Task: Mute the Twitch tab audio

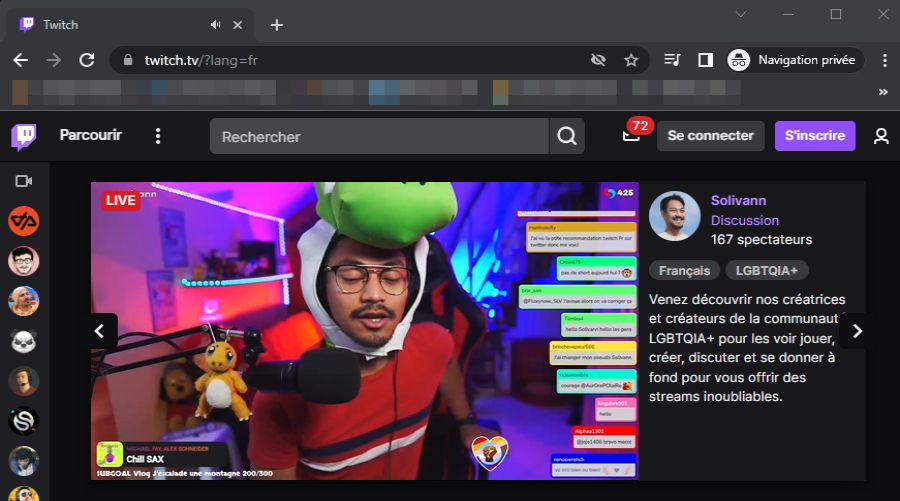Action: [215, 25]
